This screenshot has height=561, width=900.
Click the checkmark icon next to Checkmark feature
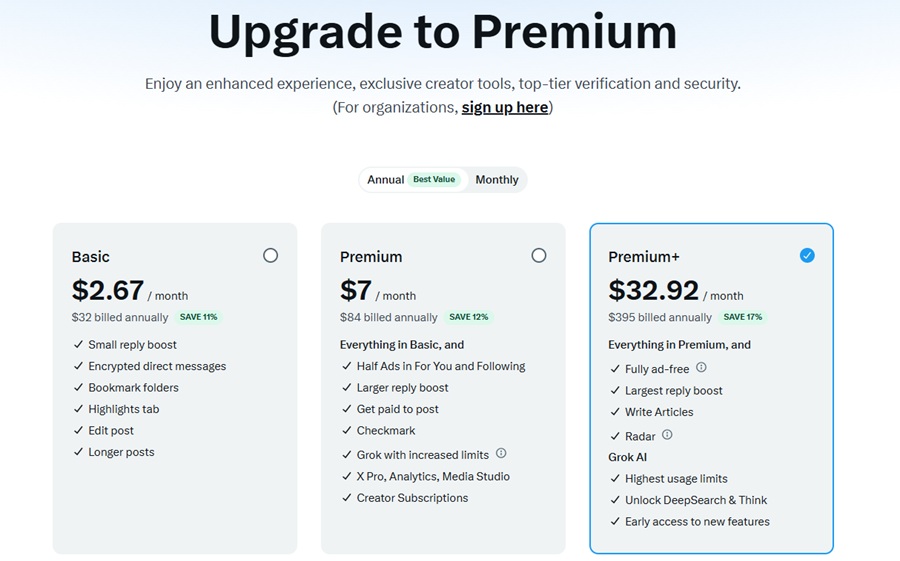[347, 430]
